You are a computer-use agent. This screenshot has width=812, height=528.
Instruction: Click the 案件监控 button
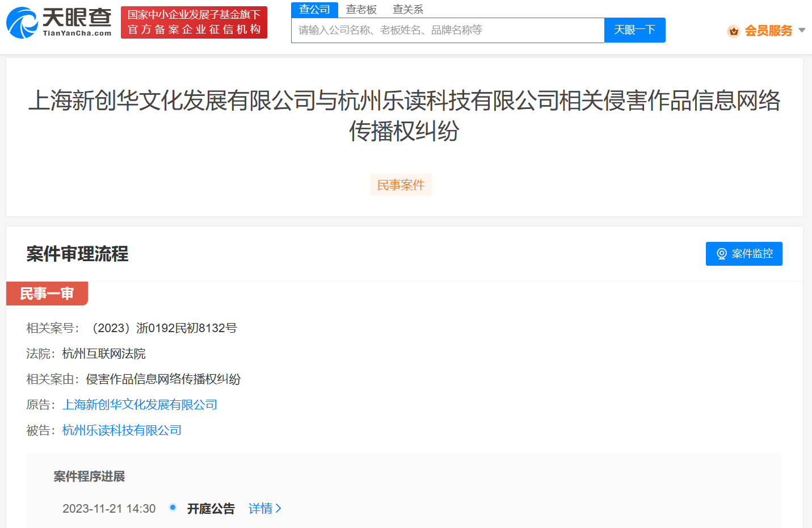[744, 254]
